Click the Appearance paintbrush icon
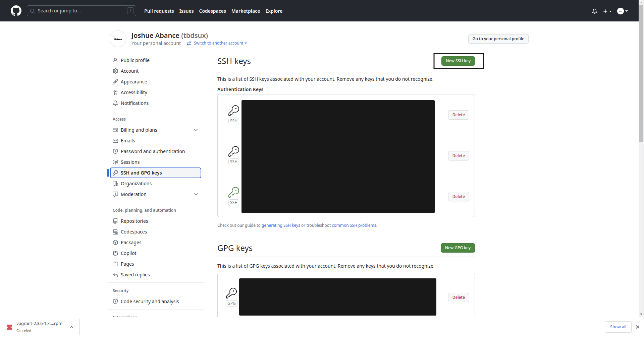 pyautogui.click(x=115, y=82)
